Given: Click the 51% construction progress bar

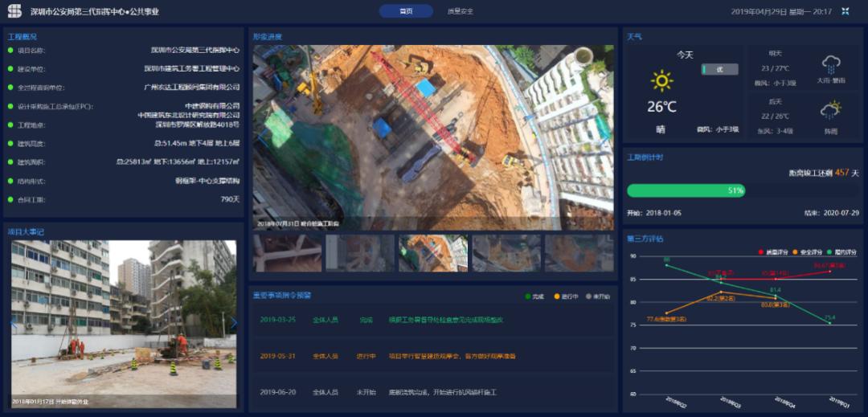Looking at the screenshot, I should (x=686, y=190).
